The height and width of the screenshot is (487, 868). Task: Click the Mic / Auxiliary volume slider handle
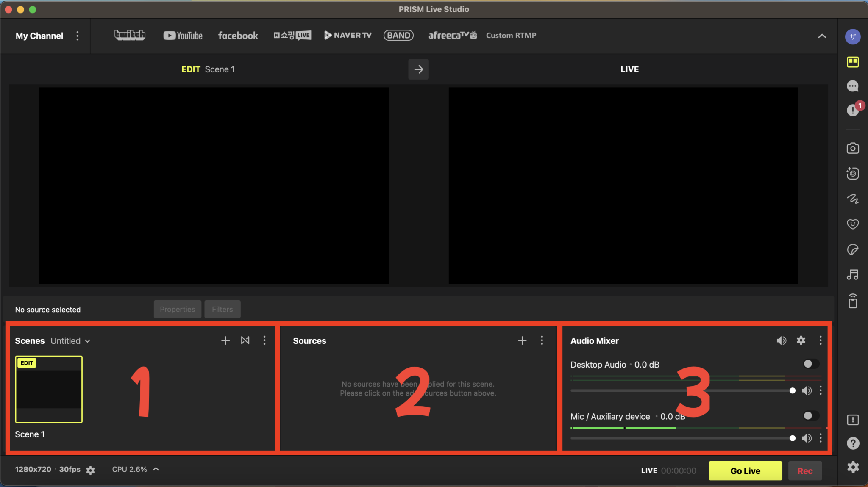(792, 438)
